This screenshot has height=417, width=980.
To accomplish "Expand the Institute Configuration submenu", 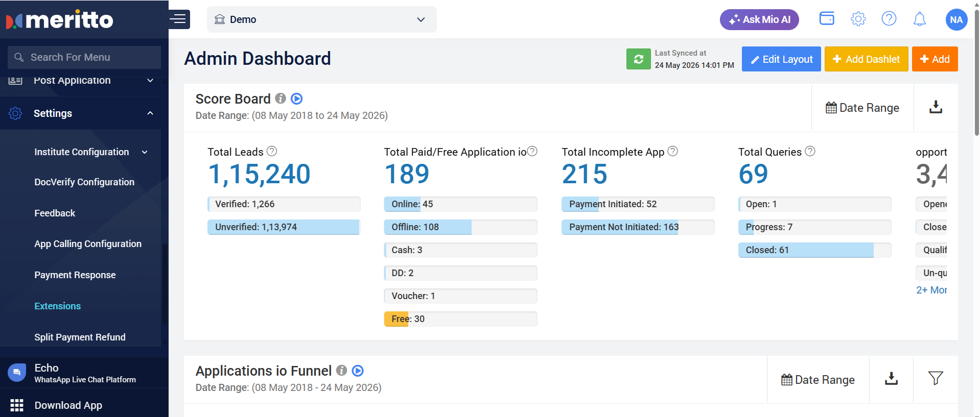I will tap(145, 152).
